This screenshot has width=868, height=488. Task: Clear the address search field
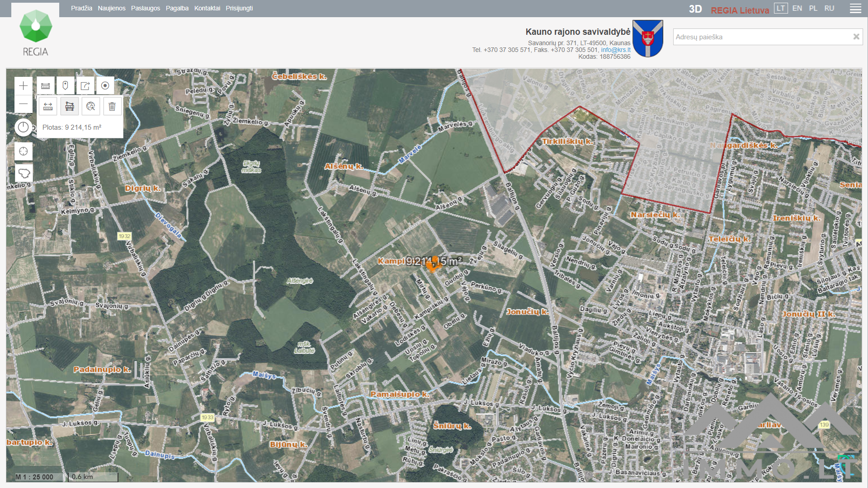856,37
